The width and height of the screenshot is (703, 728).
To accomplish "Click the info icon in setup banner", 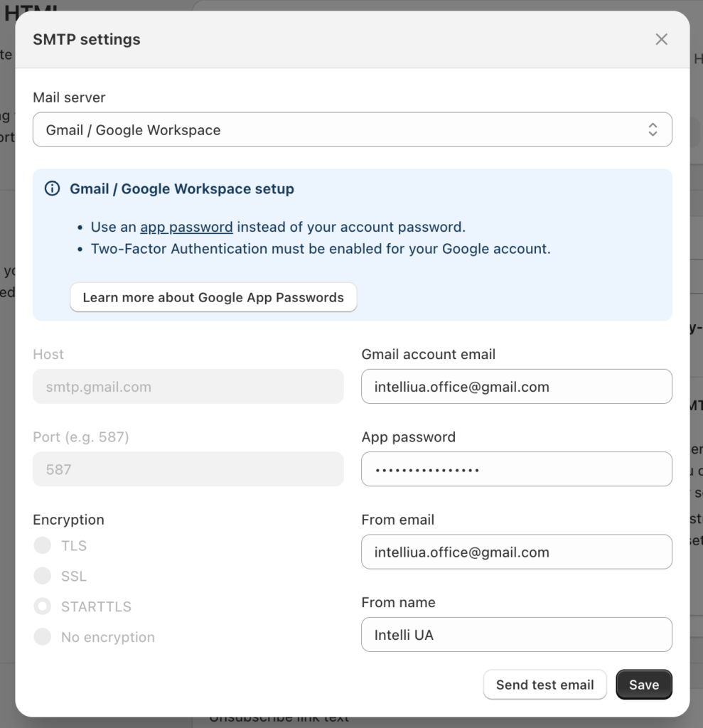I will coord(52,188).
